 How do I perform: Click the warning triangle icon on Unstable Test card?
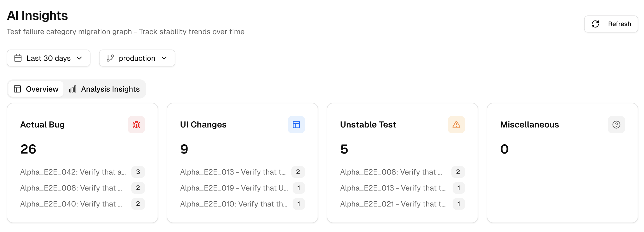click(456, 125)
